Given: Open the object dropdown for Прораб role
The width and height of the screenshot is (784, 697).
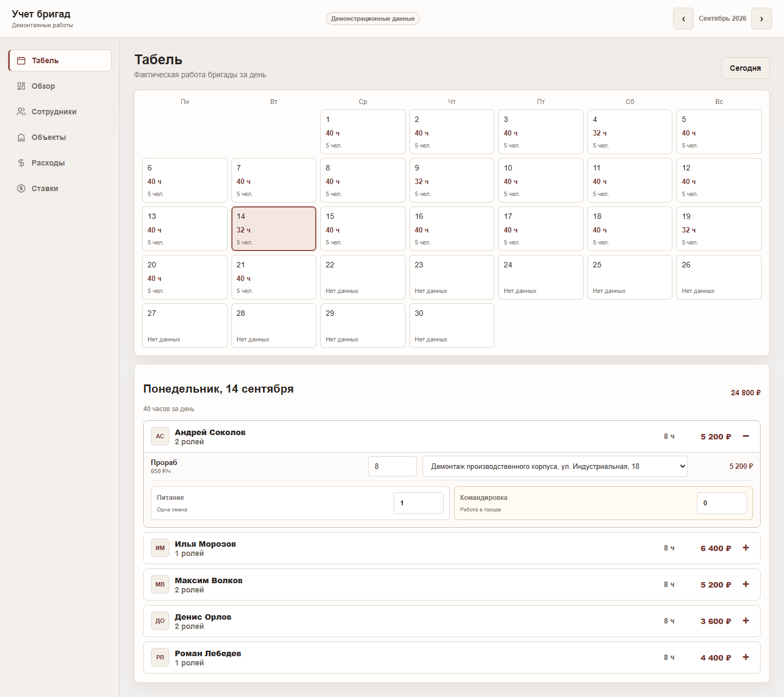Looking at the screenshot, I should (x=555, y=466).
